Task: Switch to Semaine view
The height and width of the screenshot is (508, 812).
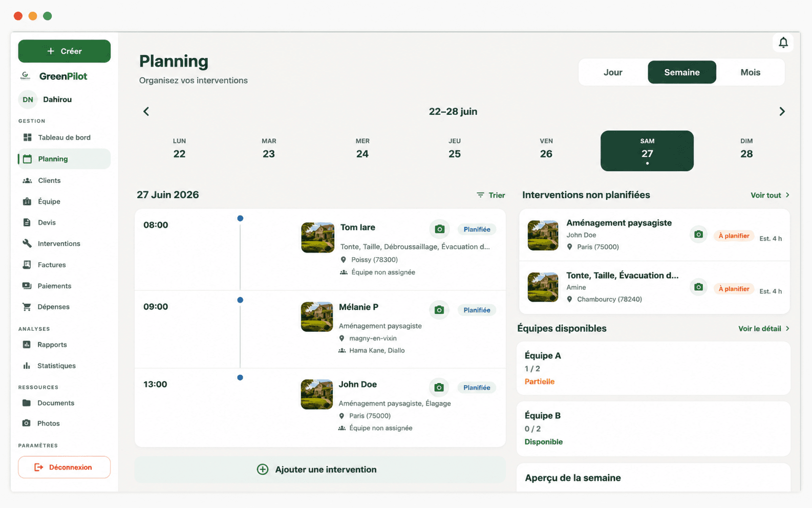Action: click(682, 72)
